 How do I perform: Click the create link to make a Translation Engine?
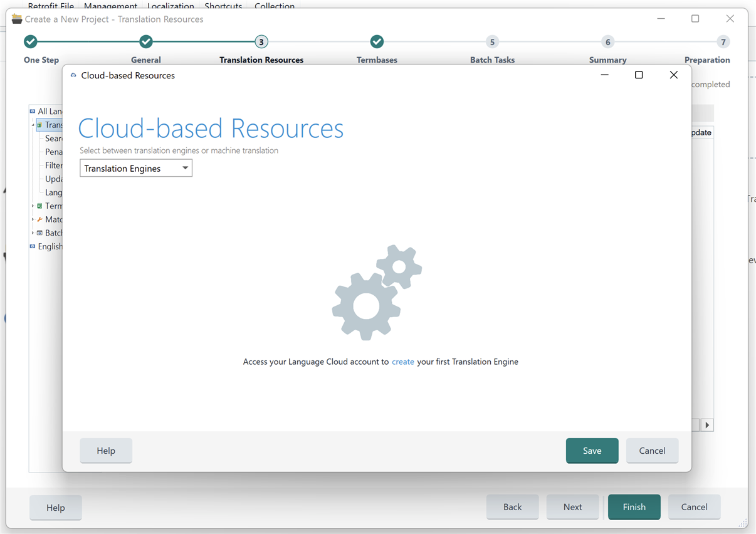(403, 362)
